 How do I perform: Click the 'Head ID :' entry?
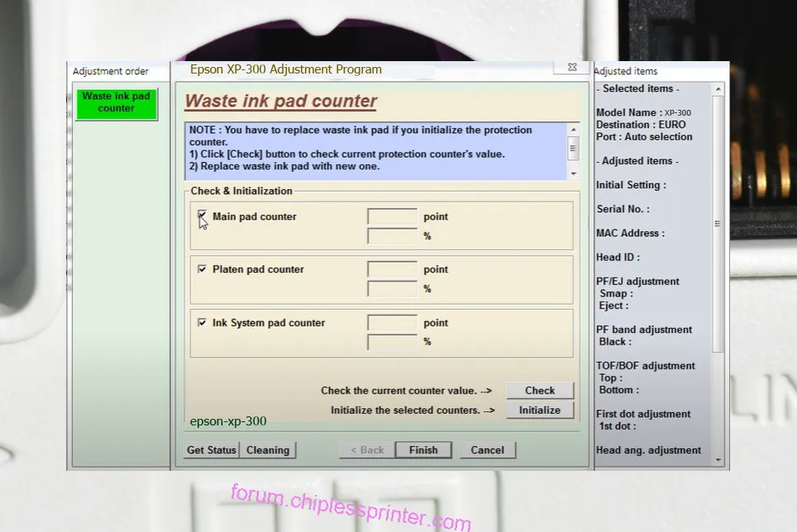[618, 258]
